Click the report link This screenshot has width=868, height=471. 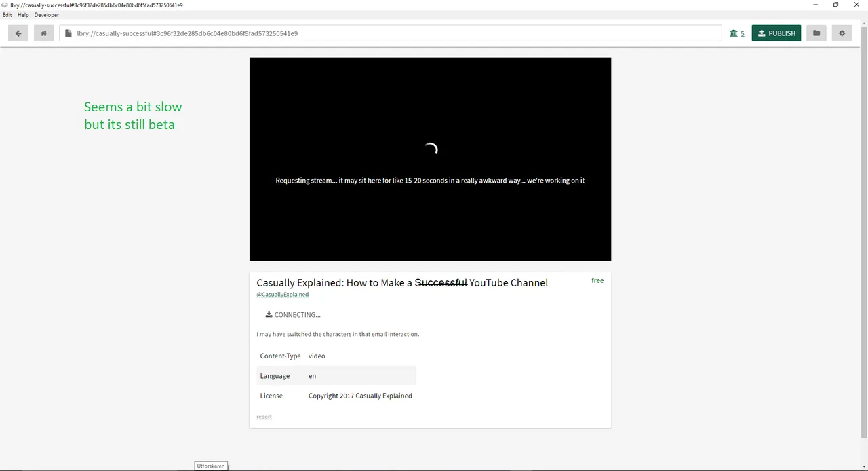[264, 417]
